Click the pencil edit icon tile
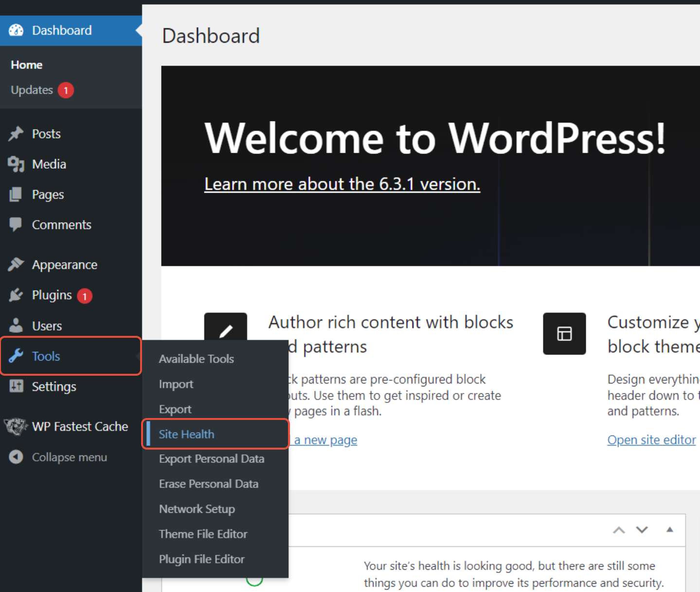Image resolution: width=700 pixels, height=592 pixels. click(x=226, y=327)
